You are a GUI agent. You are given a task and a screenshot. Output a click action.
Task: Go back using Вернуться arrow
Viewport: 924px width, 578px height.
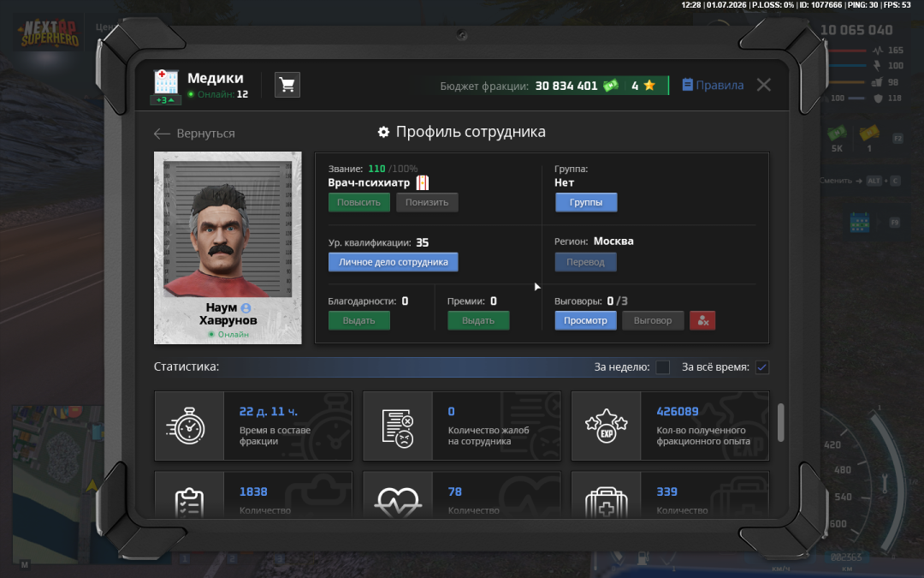pyautogui.click(x=194, y=134)
